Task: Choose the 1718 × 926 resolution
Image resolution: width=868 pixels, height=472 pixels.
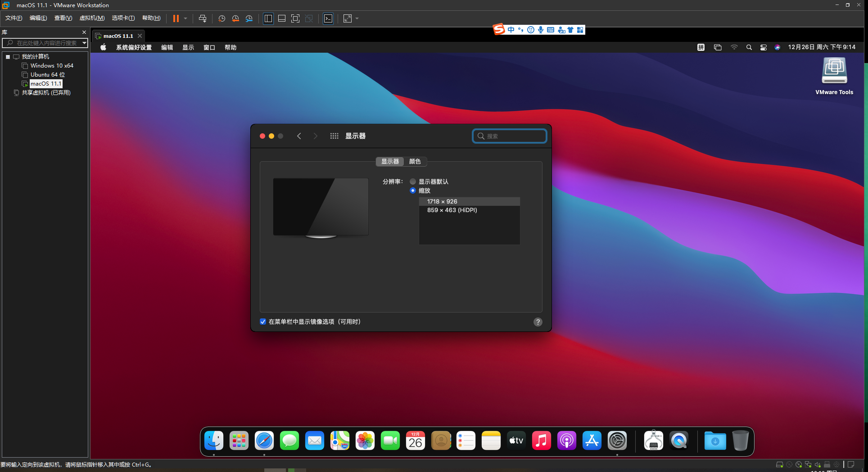Action: [470, 201]
